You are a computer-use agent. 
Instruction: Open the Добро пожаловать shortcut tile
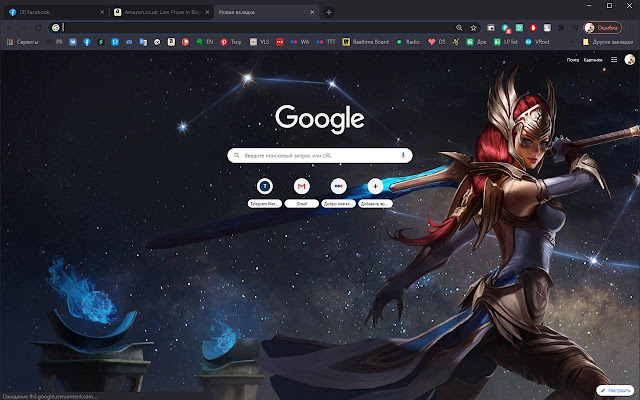click(x=338, y=193)
